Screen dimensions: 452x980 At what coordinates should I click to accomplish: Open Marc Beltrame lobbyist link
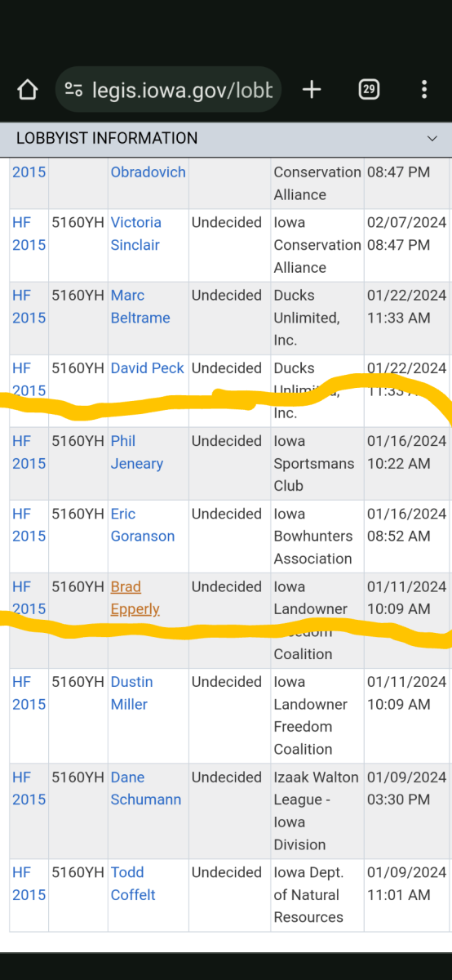tap(140, 306)
